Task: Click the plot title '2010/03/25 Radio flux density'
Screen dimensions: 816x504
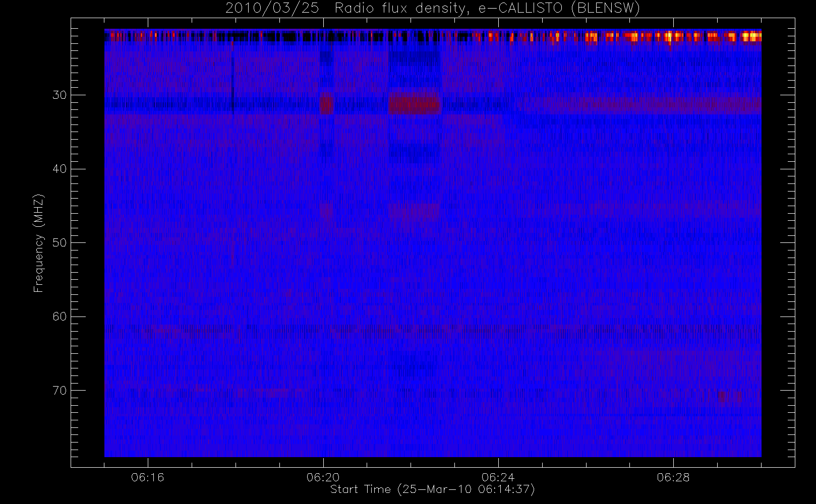Action: 433,9
